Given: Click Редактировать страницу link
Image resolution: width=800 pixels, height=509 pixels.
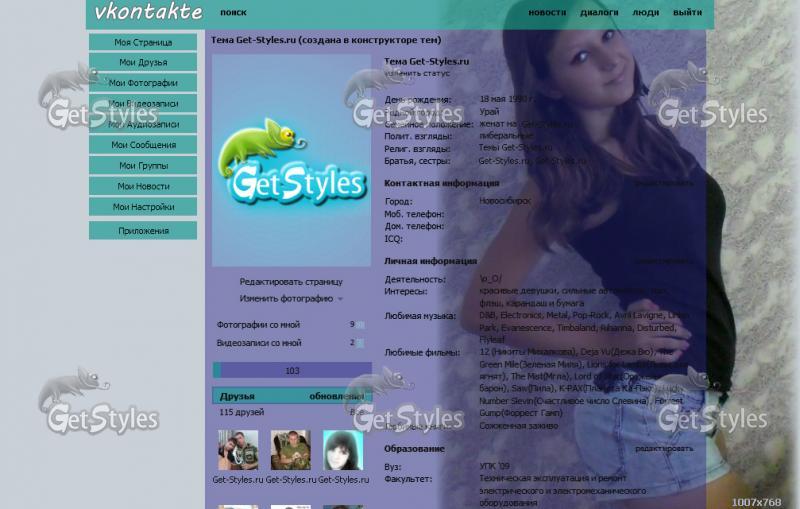Looking at the screenshot, I should (291, 282).
